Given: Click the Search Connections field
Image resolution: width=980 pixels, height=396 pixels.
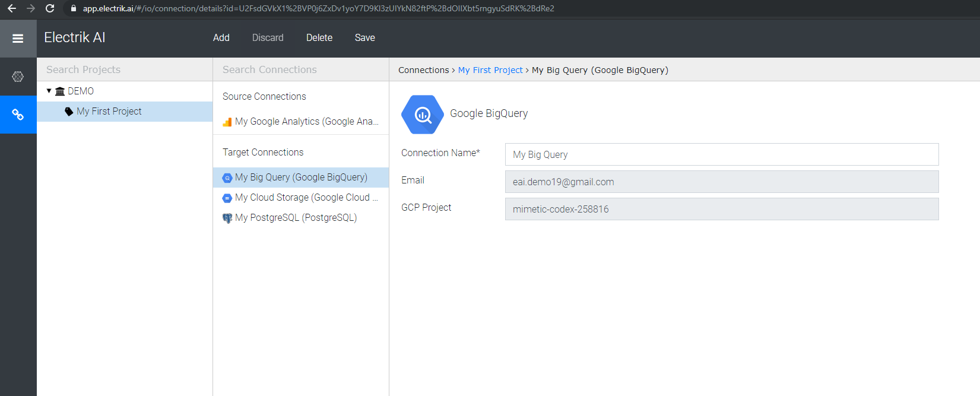Looking at the screenshot, I should (301, 69).
